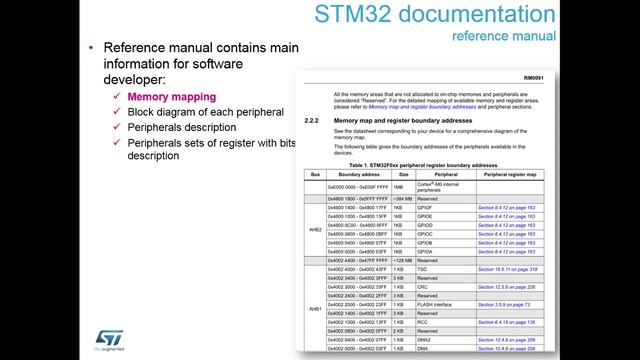Select the 'Peripherals description' bullet
This screenshot has width=640, height=360.
coord(182,127)
